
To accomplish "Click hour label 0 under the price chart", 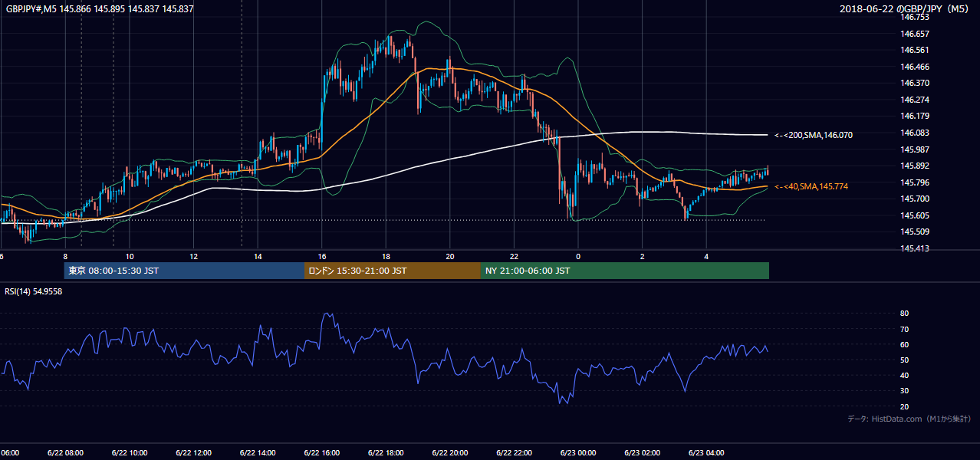I will point(579,257).
